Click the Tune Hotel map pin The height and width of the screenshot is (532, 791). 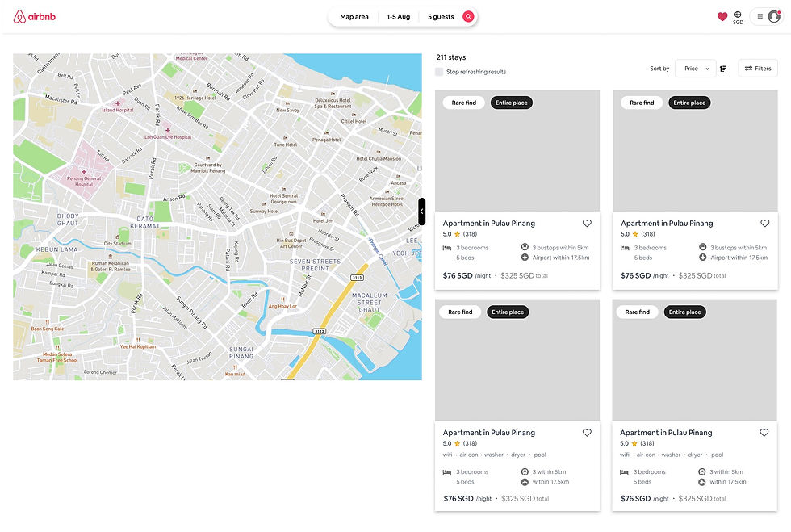[285, 138]
